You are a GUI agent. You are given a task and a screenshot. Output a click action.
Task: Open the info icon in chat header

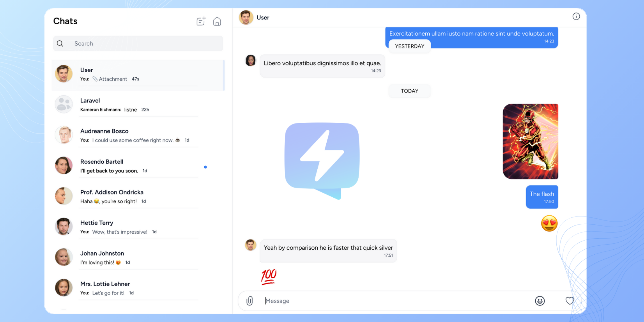pyautogui.click(x=576, y=17)
